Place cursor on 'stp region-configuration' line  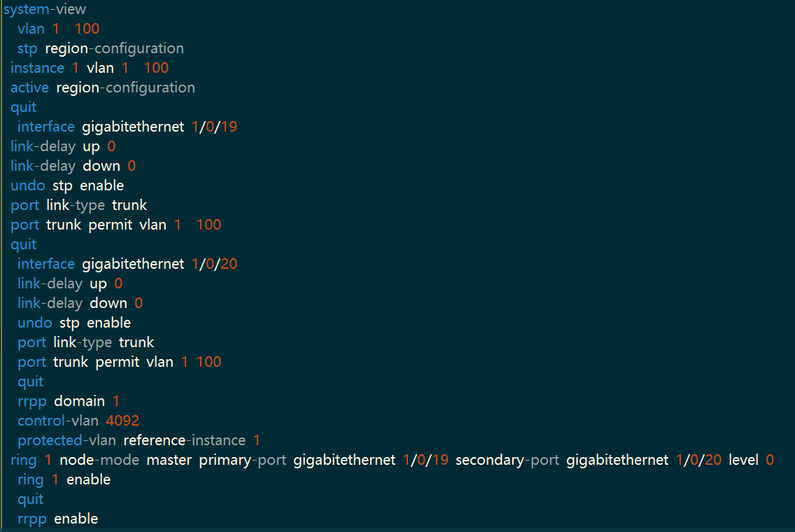(x=100, y=48)
